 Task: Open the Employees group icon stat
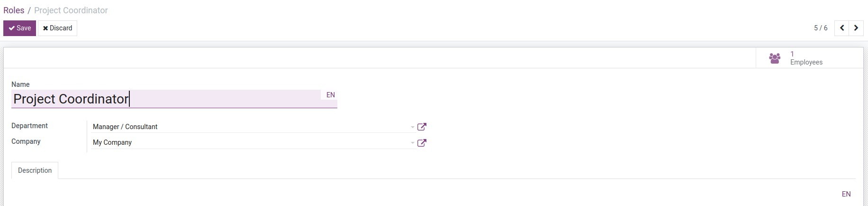coord(775,58)
